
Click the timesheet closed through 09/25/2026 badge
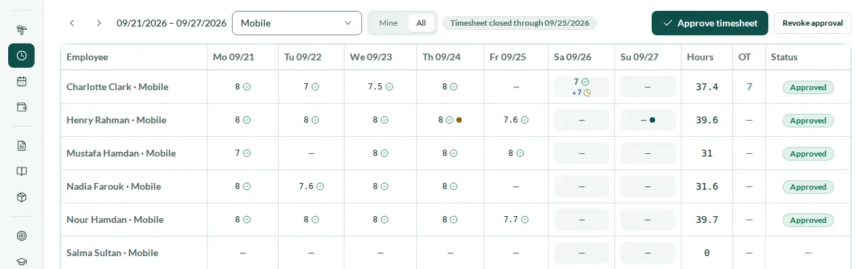point(519,23)
